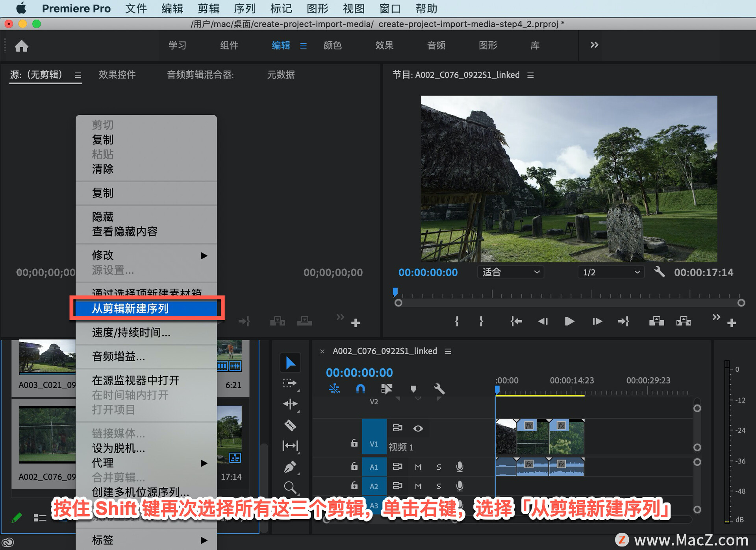Mute audio track A1
This screenshot has height=550, width=756.
418,467
